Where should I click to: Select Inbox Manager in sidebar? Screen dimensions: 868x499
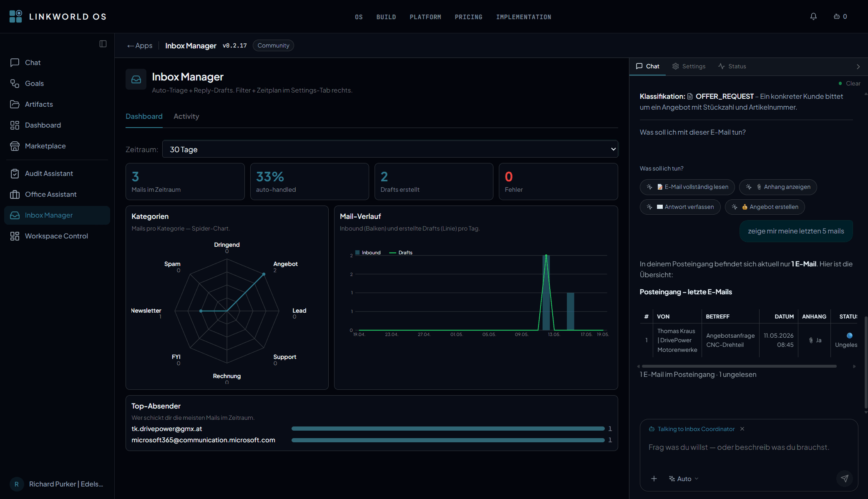[x=57, y=215]
